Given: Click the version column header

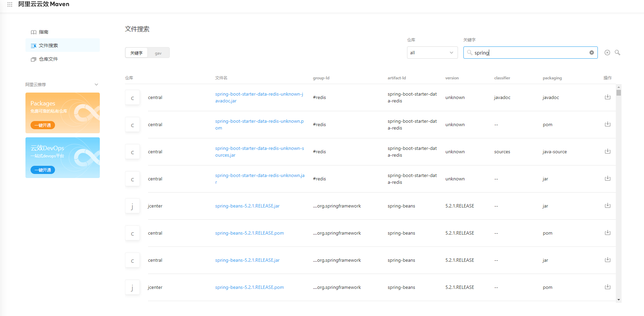Looking at the screenshot, I should click(452, 78).
